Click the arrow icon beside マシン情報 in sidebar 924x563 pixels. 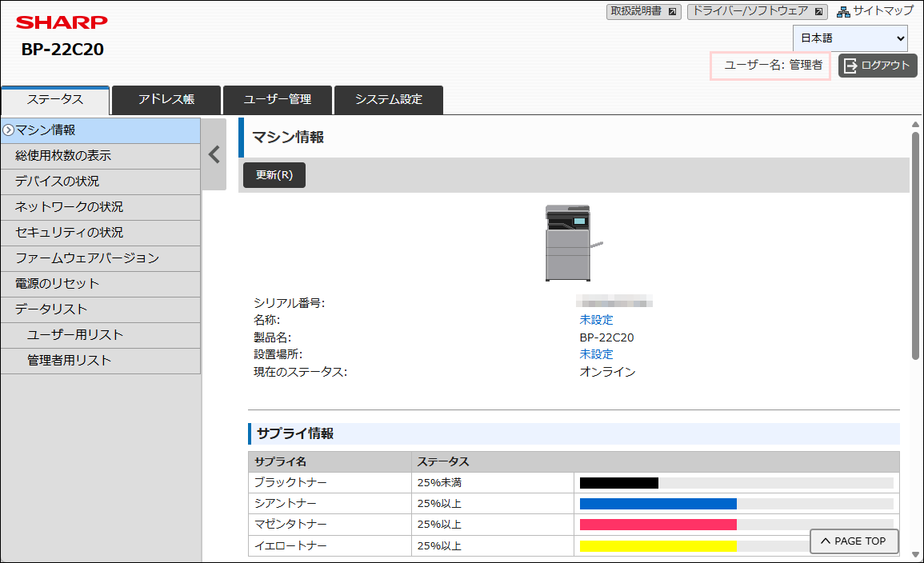click(8, 130)
